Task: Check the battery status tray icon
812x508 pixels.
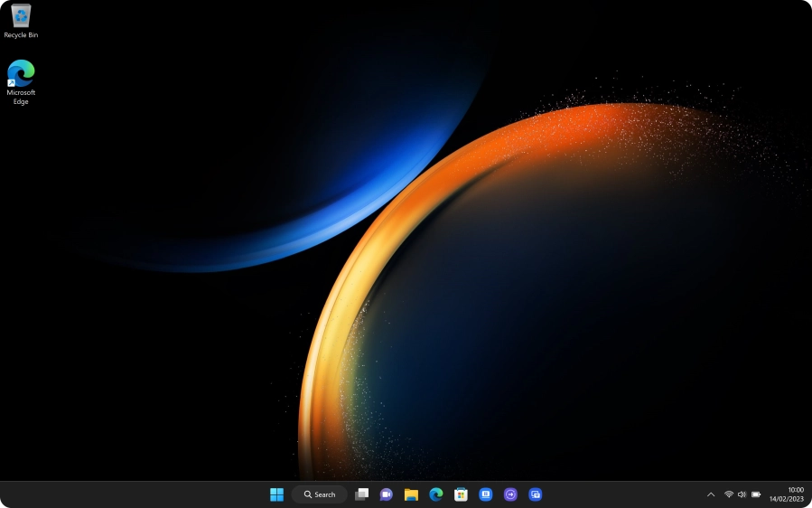Action: [x=756, y=494]
